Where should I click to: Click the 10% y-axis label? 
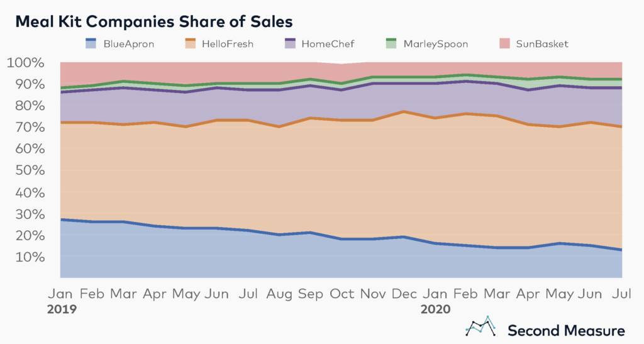coord(30,257)
